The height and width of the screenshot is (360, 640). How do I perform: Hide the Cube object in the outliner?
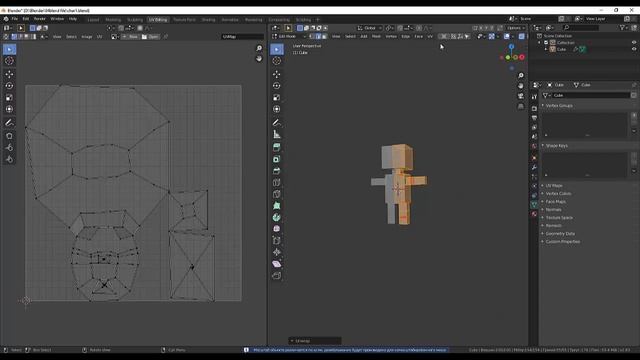[x=634, y=49]
